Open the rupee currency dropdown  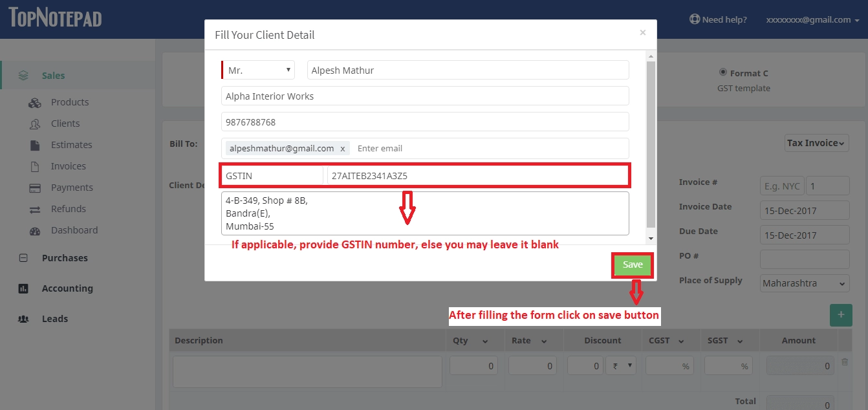pos(621,365)
